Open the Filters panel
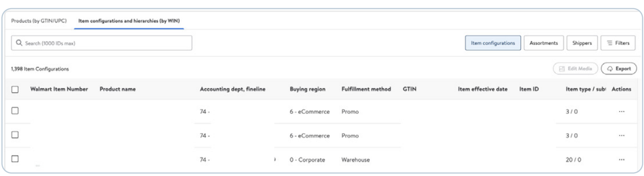The image size is (644, 176). 618,43
